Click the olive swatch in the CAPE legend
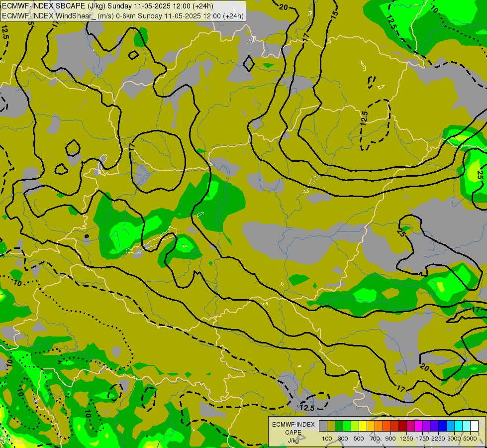The height and width of the screenshot is (448, 487). click(x=331, y=426)
